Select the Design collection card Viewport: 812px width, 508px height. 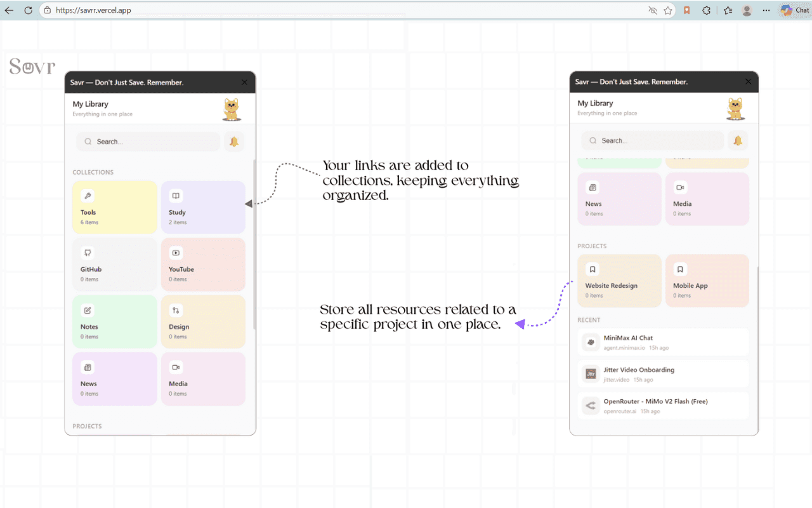[203, 321]
